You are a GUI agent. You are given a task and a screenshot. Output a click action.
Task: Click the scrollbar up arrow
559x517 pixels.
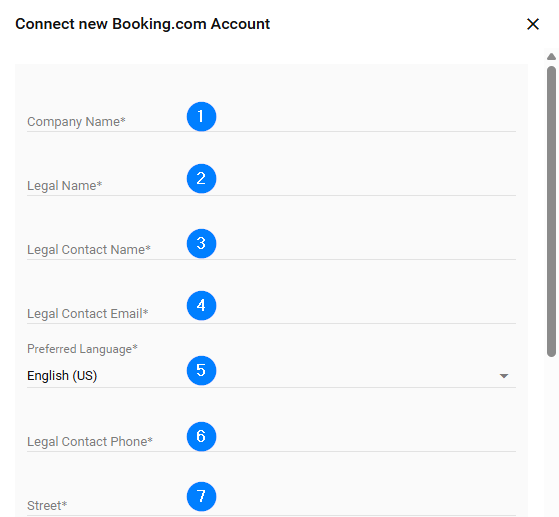tap(551, 56)
